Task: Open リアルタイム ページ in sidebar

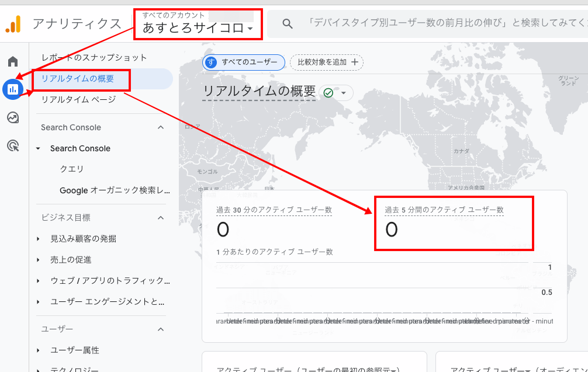Action: tap(78, 100)
